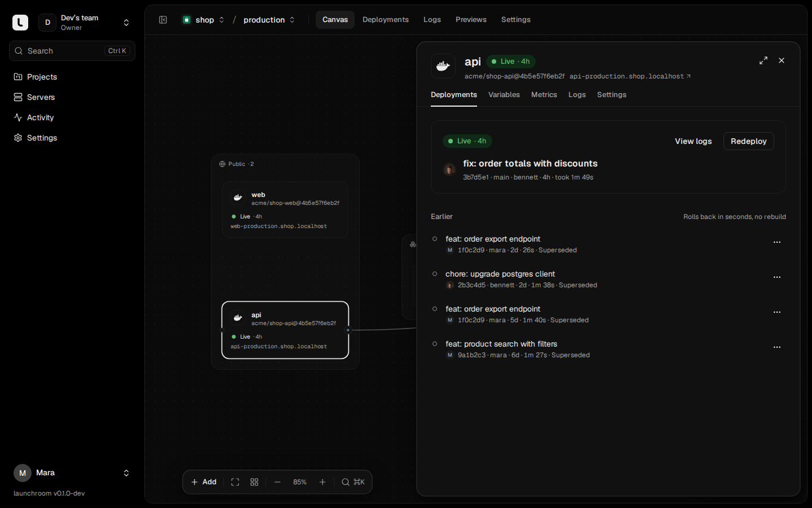The width and height of the screenshot is (812, 508).
Task: Click the api Docker icon in the panel header
Action: [443, 66]
